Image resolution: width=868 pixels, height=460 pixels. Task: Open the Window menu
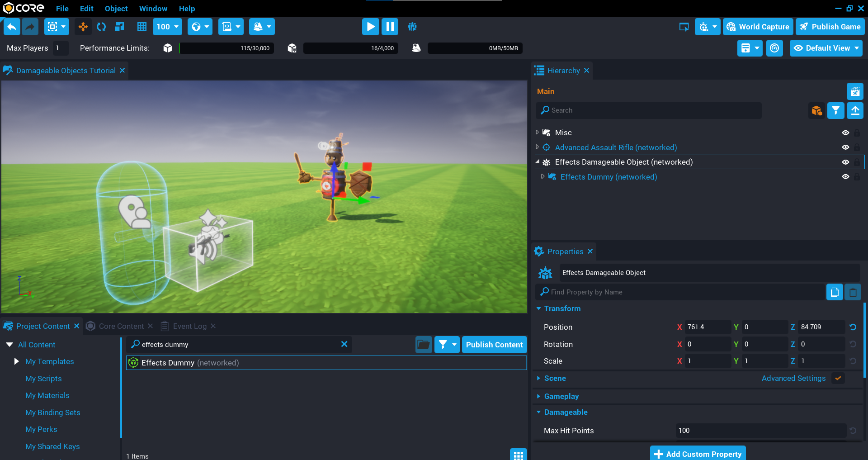click(153, 9)
